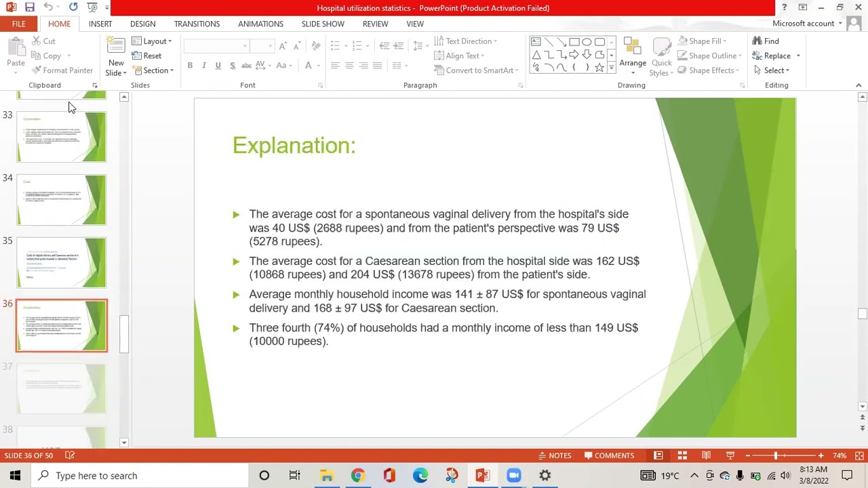The height and width of the screenshot is (488, 868).
Task: Select the oval shape in shapes gallery
Action: tap(587, 42)
